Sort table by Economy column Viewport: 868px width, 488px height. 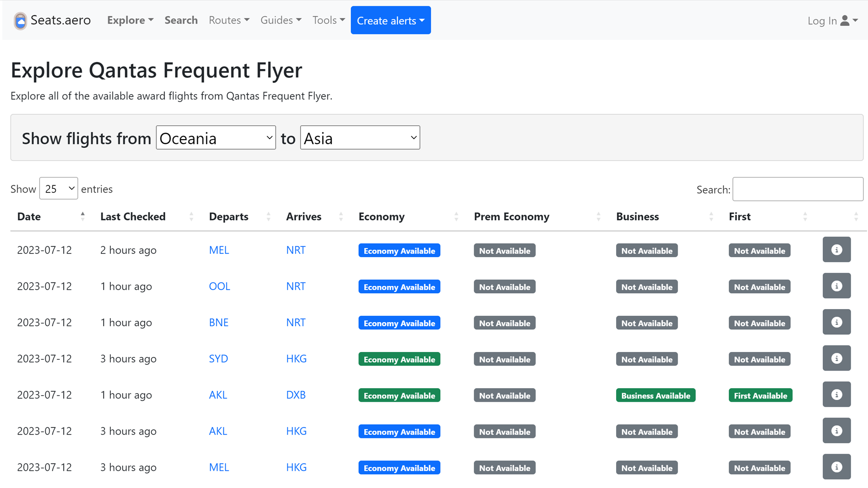tap(408, 216)
